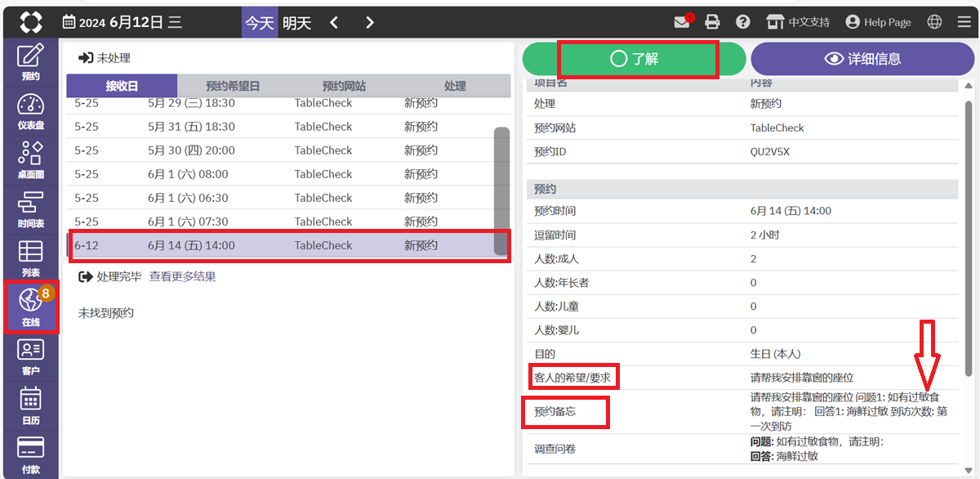Image resolution: width=980 pixels, height=479 pixels.
Task: Open 预约 in sidebar
Action: pos(30,62)
